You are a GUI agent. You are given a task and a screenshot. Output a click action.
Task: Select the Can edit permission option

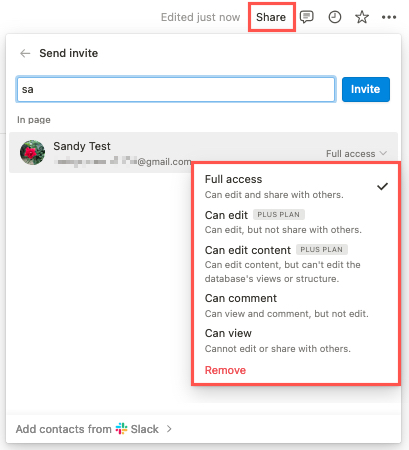tap(295, 222)
